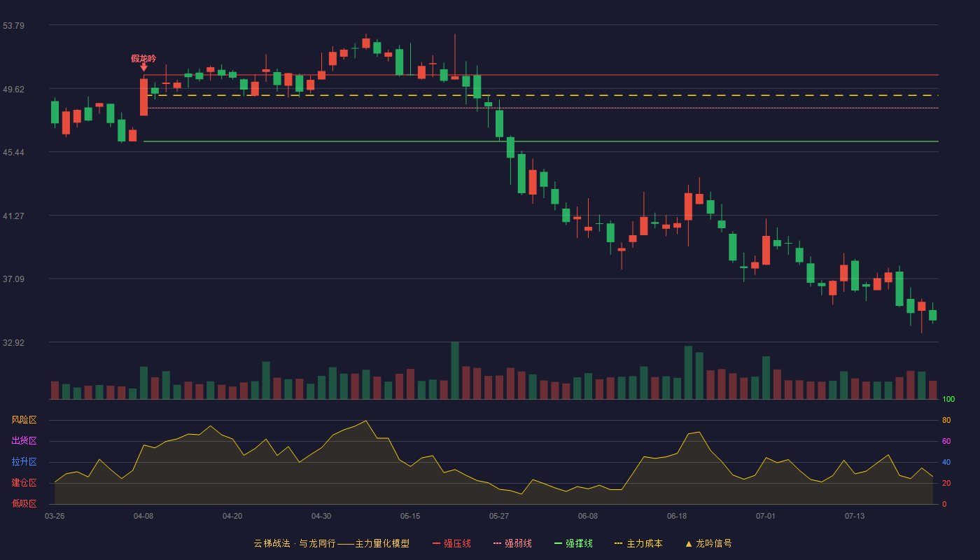980x560 pixels.
Task: Click the tallest volume bar
Action: [455, 370]
